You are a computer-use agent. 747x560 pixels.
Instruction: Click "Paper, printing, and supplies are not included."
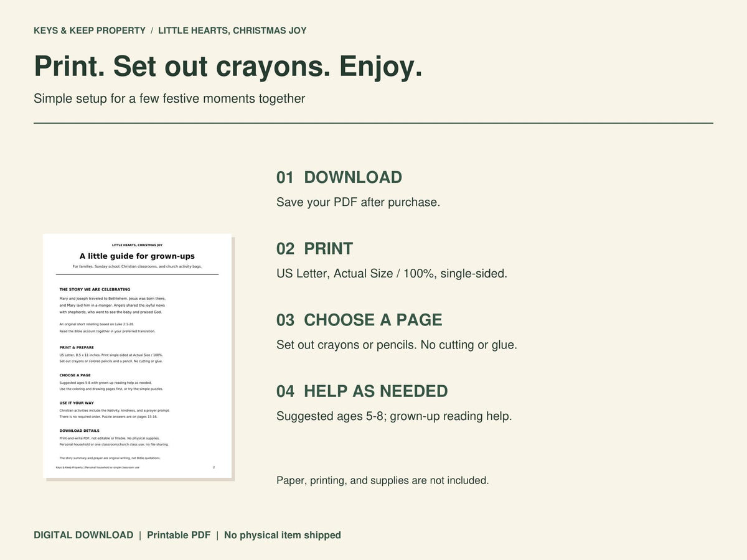coord(383,480)
